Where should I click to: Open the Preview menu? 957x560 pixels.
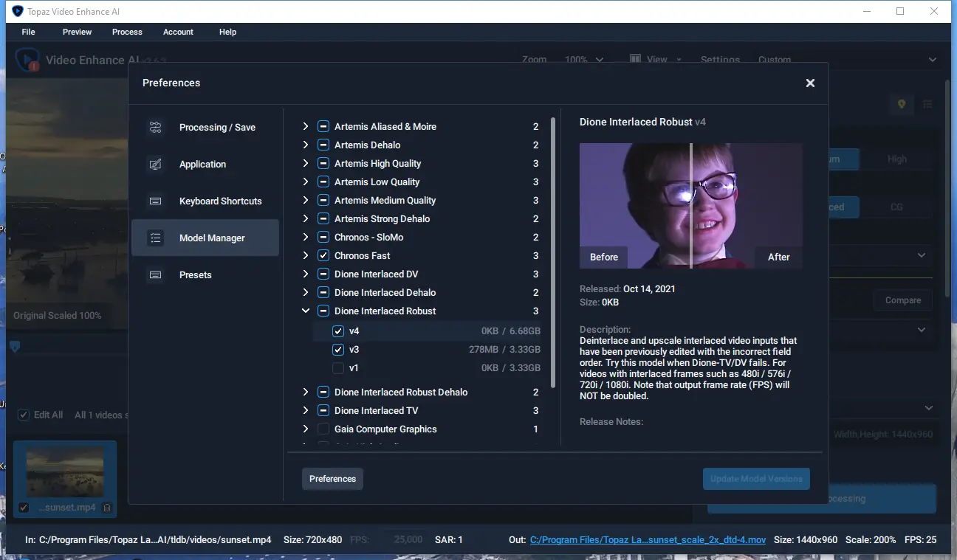click(78, 32)
